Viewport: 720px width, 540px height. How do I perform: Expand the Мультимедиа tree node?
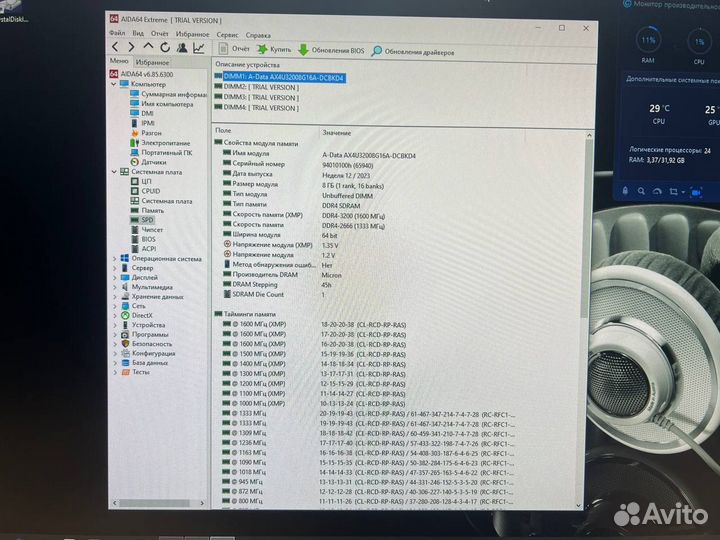click(x=115, y=287)
